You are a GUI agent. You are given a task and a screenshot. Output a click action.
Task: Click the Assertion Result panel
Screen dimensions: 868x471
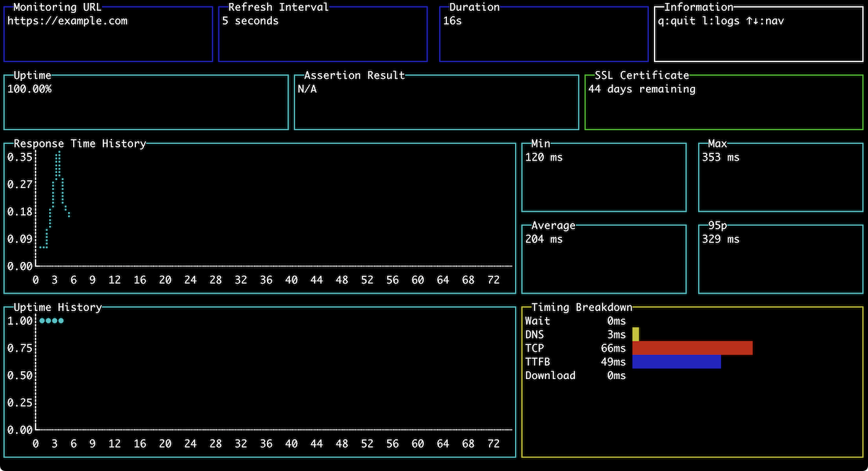point(434,101)
